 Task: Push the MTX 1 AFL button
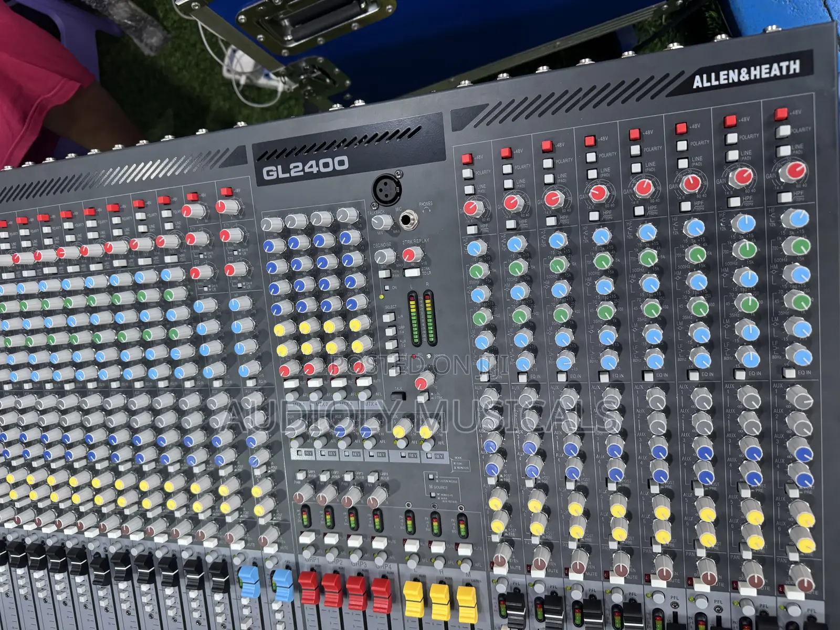click(x=292, y=395)
